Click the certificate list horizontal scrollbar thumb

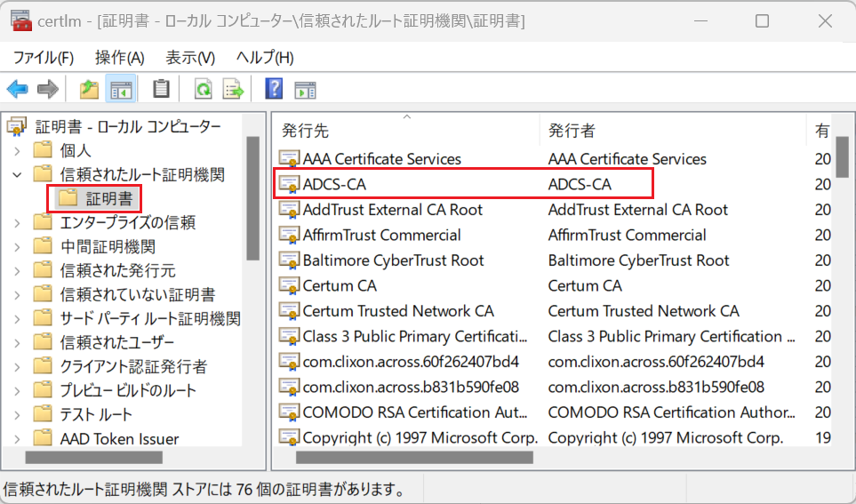pos(414,457)
